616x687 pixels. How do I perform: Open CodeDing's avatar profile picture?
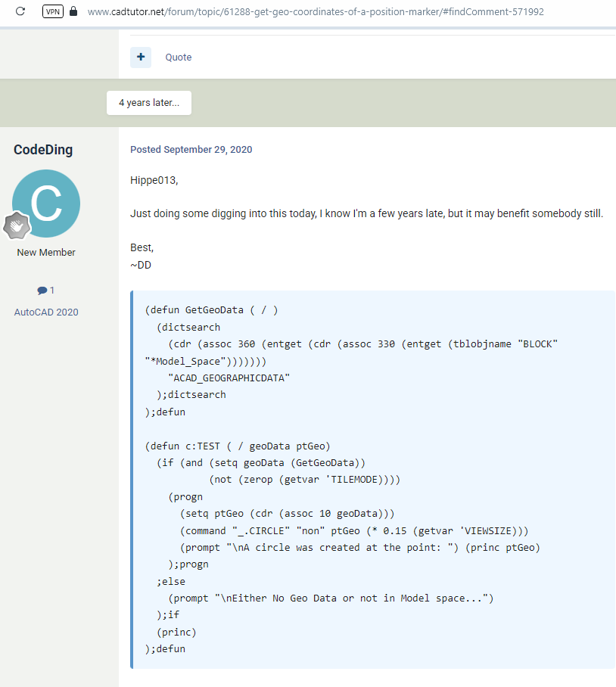coord(46,204)
